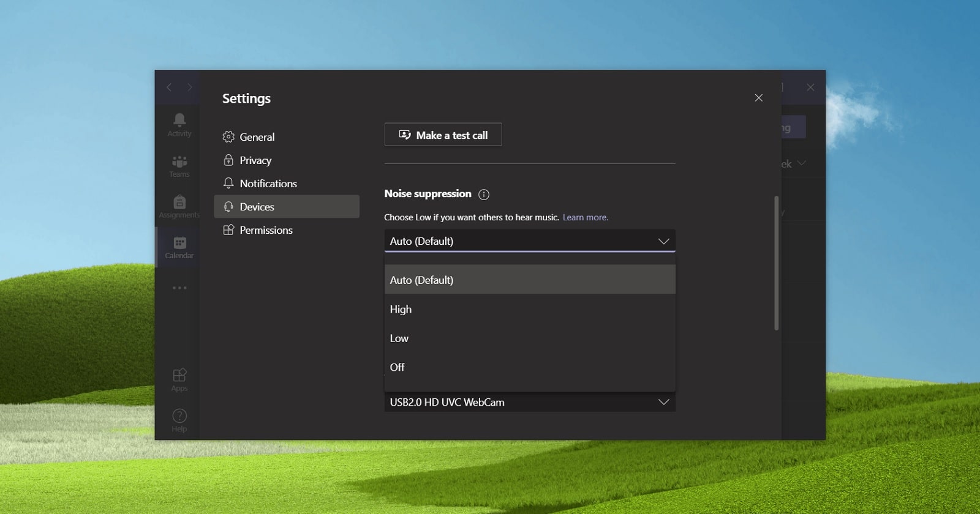Open the Learn more link

pos(586,217)
